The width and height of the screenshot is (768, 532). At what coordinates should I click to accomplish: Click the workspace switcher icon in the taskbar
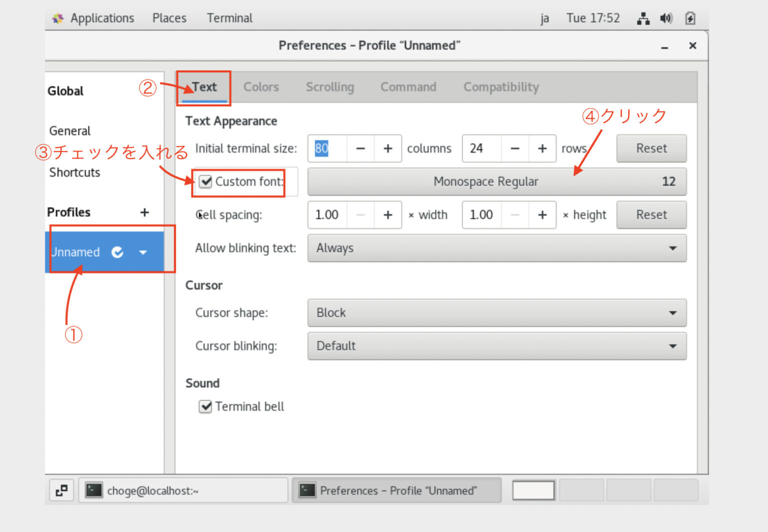coord(61,490)
